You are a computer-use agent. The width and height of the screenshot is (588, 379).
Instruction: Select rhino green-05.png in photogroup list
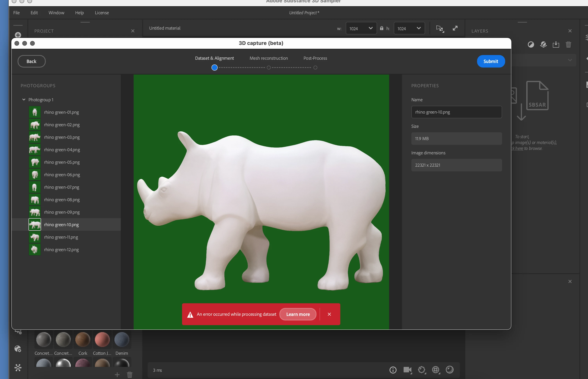(x=62, y=162)
